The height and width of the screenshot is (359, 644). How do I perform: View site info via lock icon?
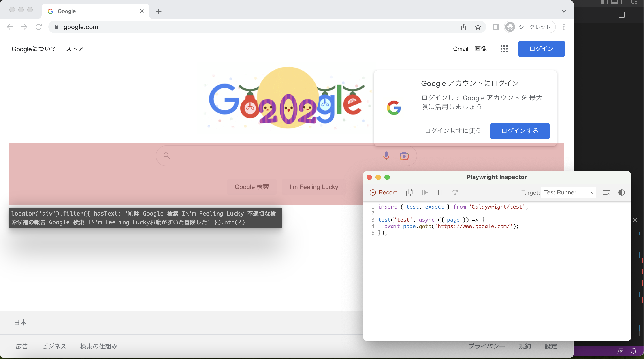(x=56, y=27)
